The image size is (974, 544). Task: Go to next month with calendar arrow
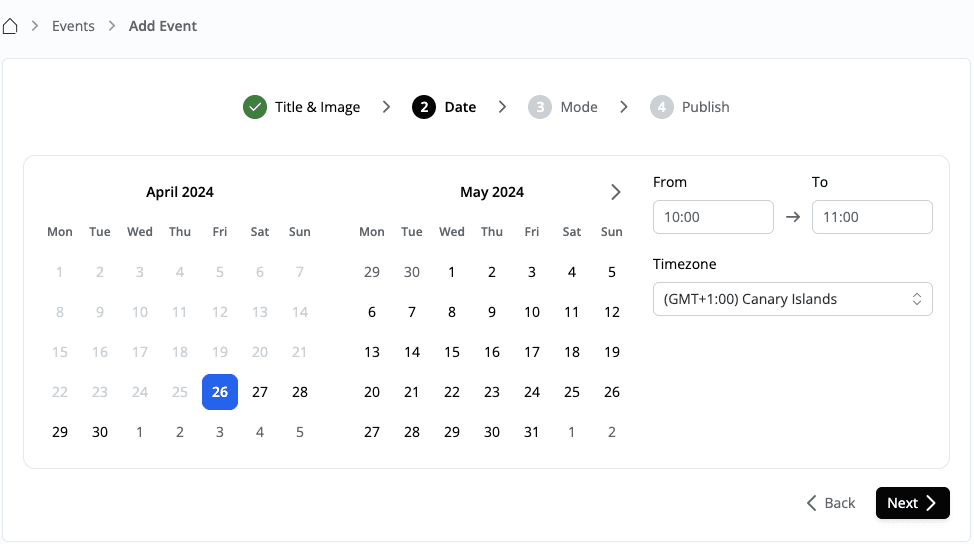(x=615, y=192)
